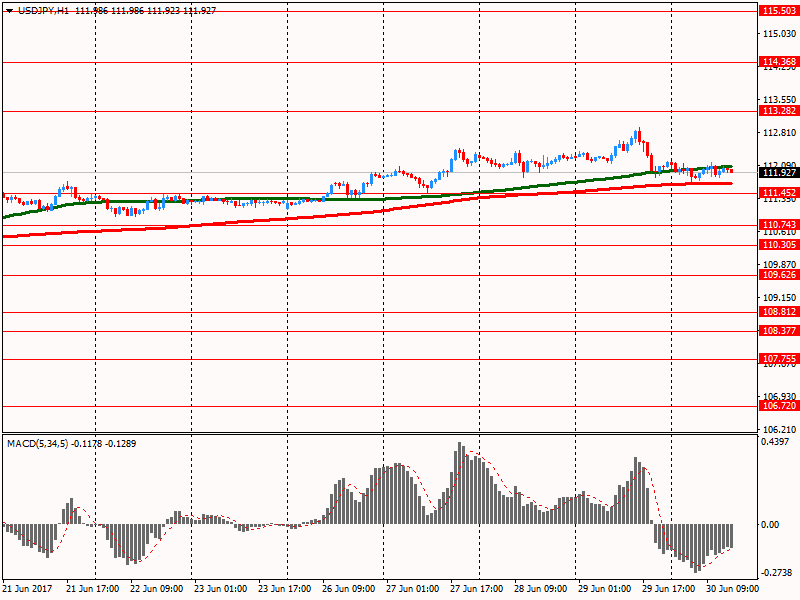Select the 115.503 red price level label
This screenshot has width=800, height=600.
click(x=779, y=11)
